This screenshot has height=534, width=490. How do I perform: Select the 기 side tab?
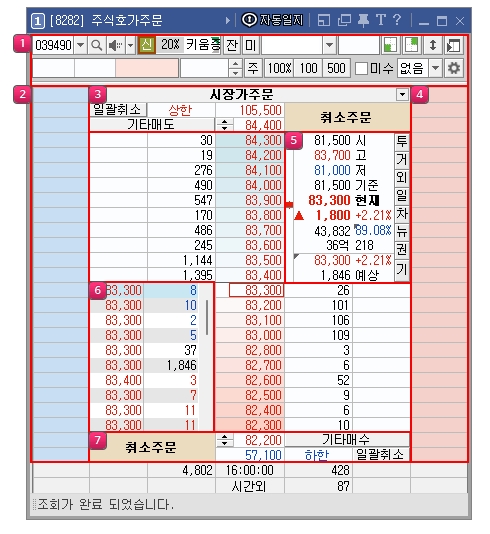point(402,271)
